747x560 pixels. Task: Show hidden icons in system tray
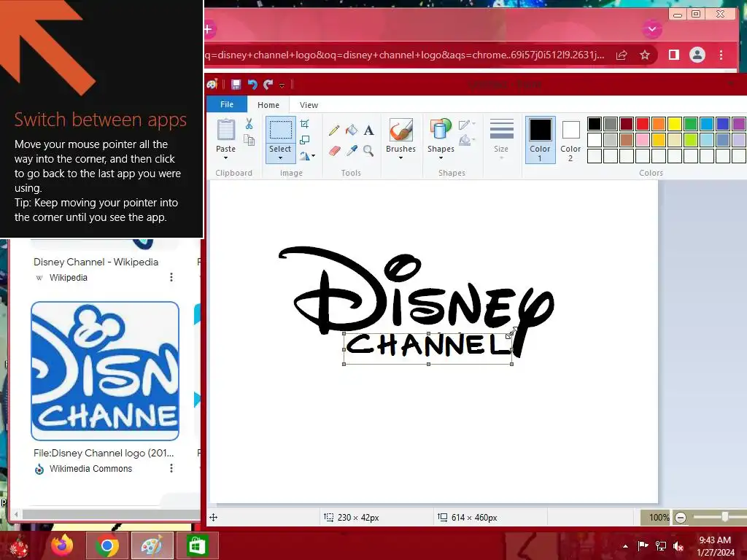tap(625, 546)
